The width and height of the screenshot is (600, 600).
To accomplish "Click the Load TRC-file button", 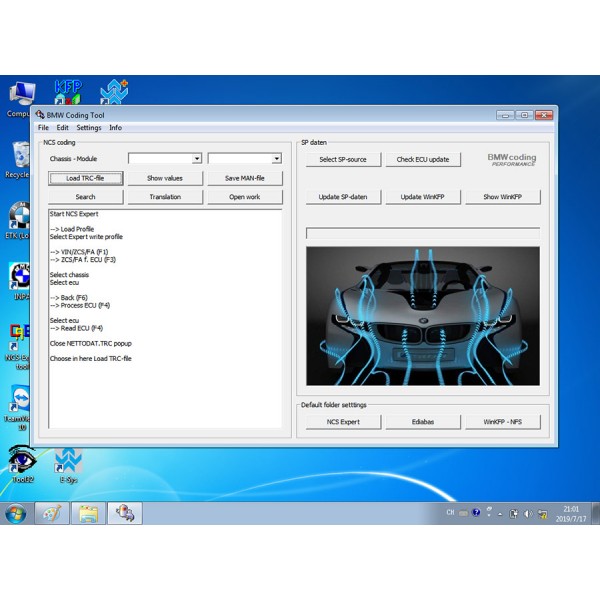I will coord(85,178).
